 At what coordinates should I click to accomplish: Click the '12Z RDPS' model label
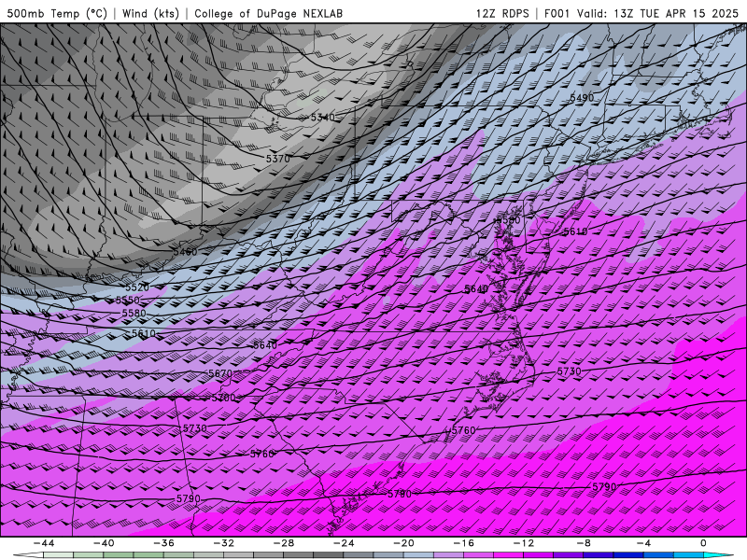coord(502,13)
